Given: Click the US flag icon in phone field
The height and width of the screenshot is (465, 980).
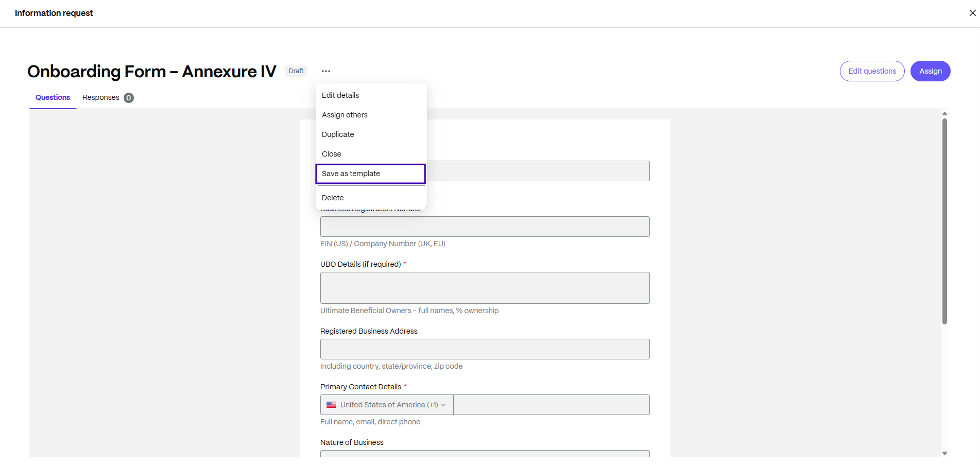Looking at the screenshot, I should click(x=332, y=405).
